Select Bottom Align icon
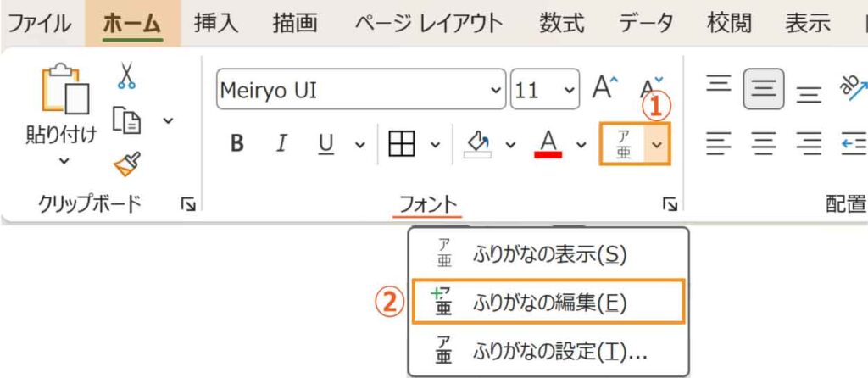Screen dimensions: 868x378 coord(808,94)
